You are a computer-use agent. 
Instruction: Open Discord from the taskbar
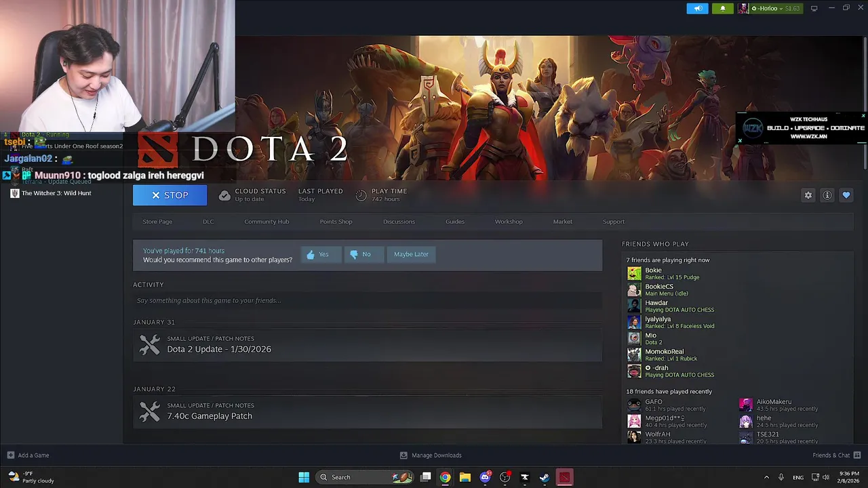click(485, 477)
